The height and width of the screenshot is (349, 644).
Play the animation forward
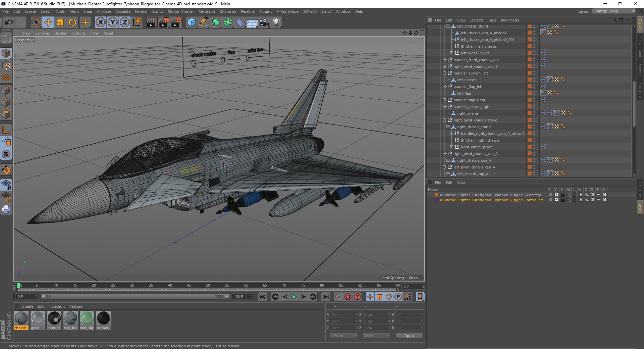click(294, 297)
